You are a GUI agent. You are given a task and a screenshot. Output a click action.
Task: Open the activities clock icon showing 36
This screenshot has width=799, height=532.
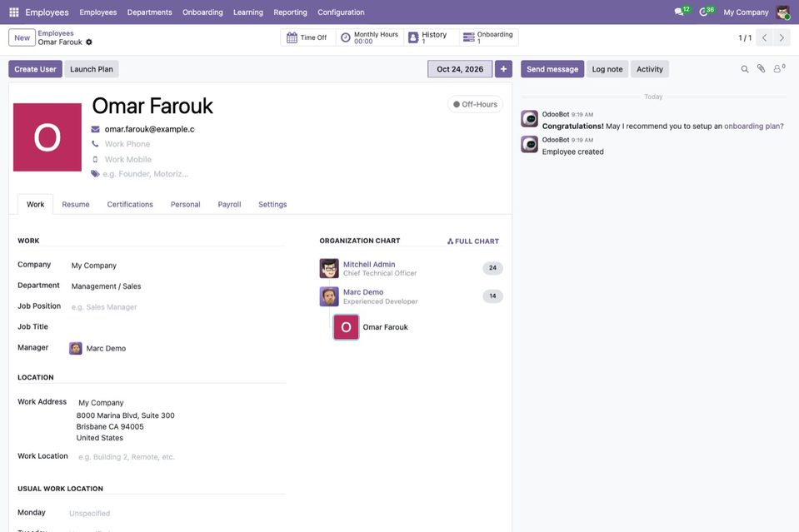(x=707, y=12)
